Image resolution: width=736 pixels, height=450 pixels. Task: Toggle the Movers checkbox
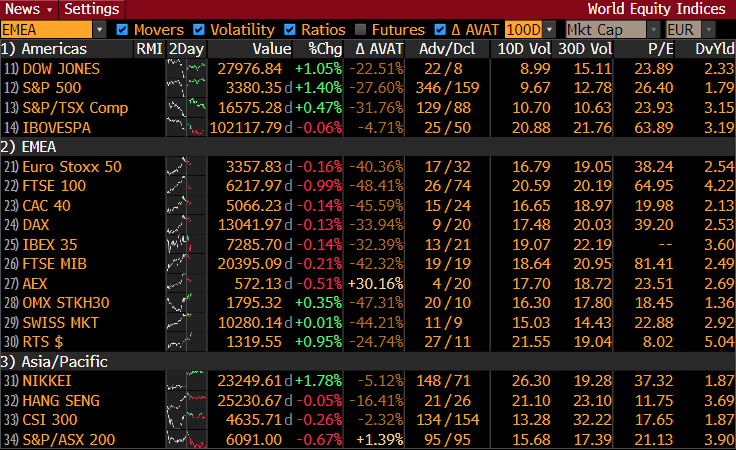(122, 30)
